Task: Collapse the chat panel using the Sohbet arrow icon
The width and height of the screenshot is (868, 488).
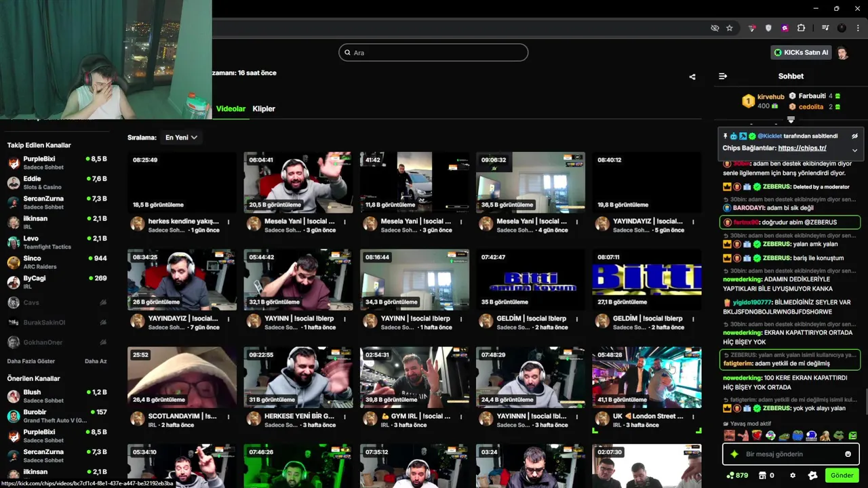Action: [723, 77]
